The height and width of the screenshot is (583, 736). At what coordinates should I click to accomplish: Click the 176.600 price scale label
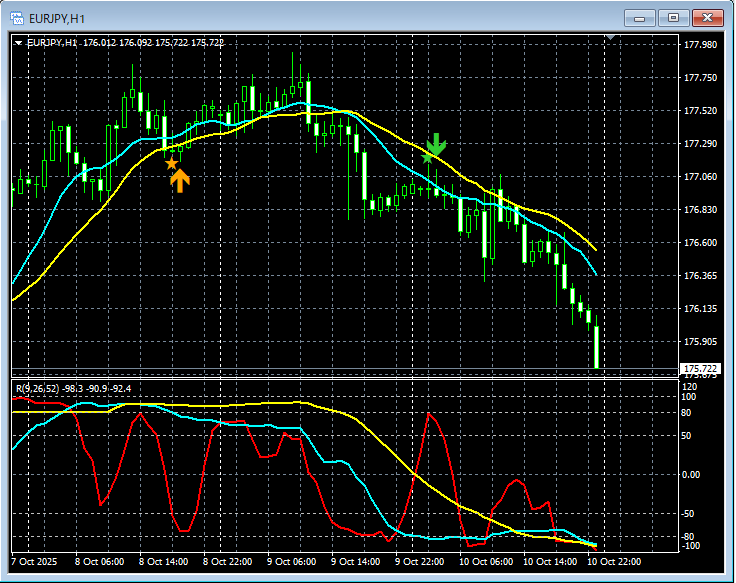(x=702, y=243)
